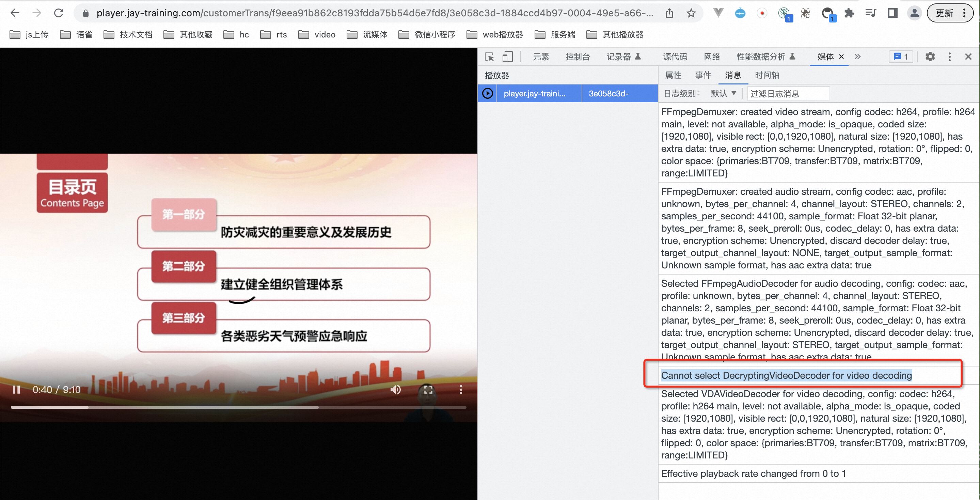Click the site lock icon in address bar
The width and height of the screenshot is (980, 500).
(86, 13)
